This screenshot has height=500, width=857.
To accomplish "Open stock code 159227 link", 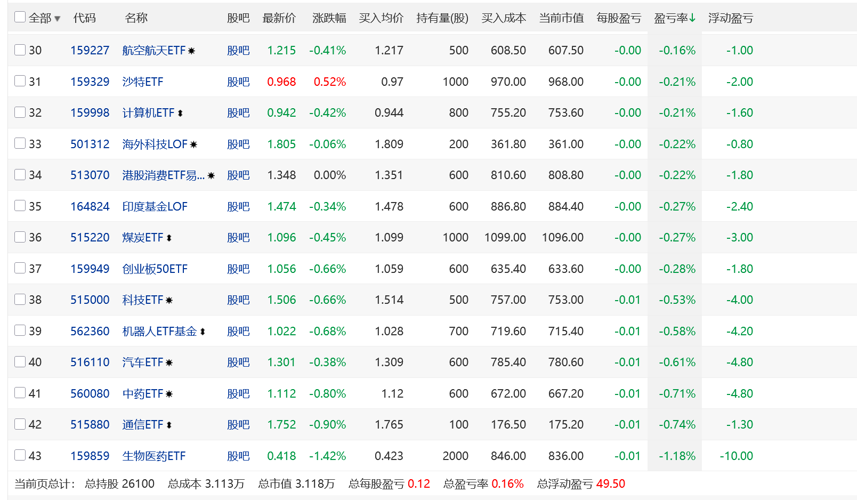I will [90, 50].
